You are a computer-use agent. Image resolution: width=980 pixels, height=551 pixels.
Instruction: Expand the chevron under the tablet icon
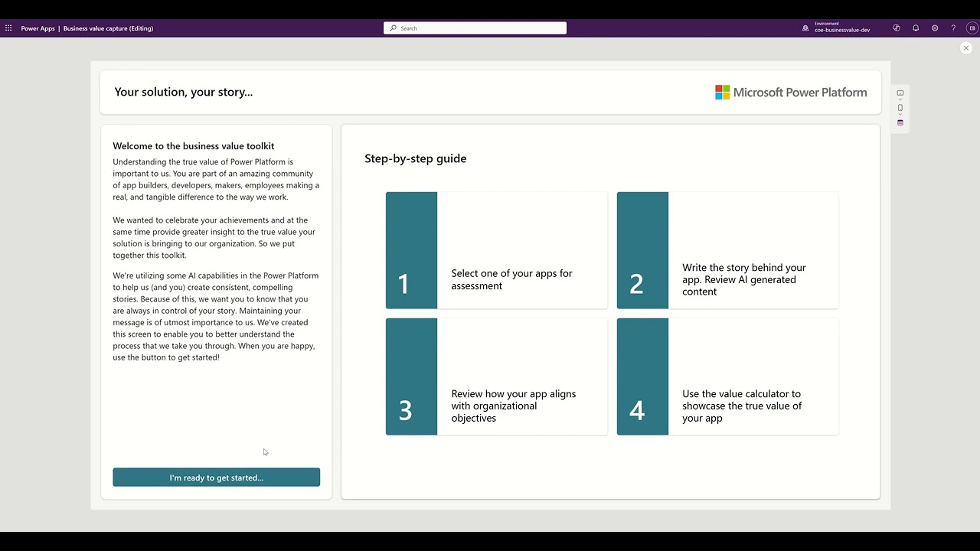click(x=900, y=100)
